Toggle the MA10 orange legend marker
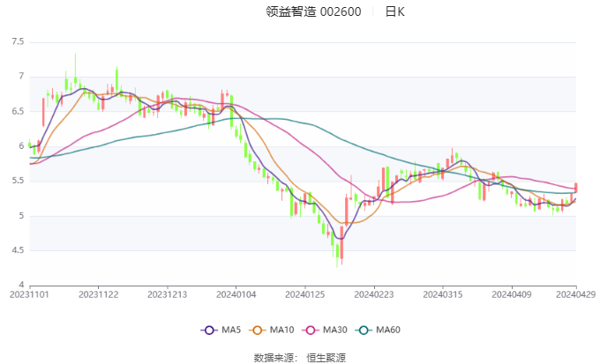The height and width of the screenshot is (364, 600). click(261, 331)
